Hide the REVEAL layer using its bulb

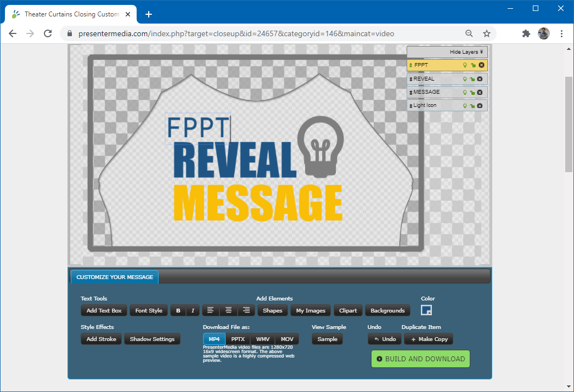(465, 79)
